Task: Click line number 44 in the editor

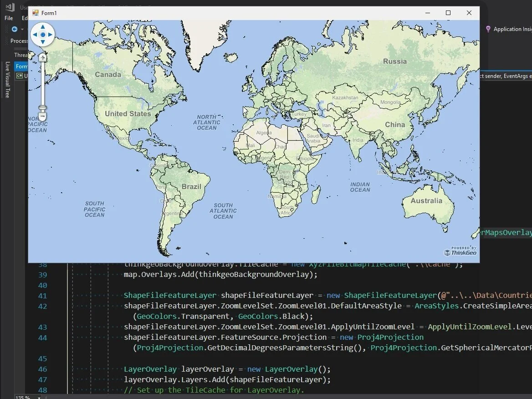Action: [42, 338]
